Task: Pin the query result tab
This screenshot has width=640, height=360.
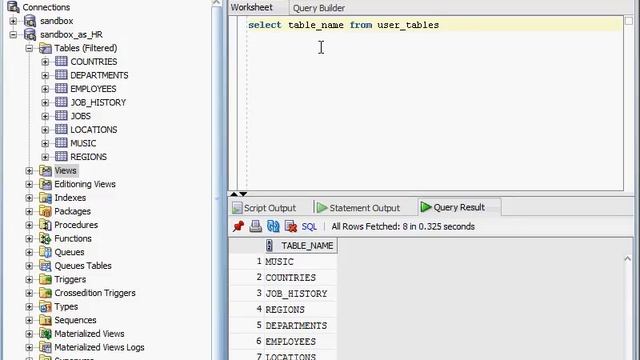Action: pyautogui.click(x=238, y=227)
